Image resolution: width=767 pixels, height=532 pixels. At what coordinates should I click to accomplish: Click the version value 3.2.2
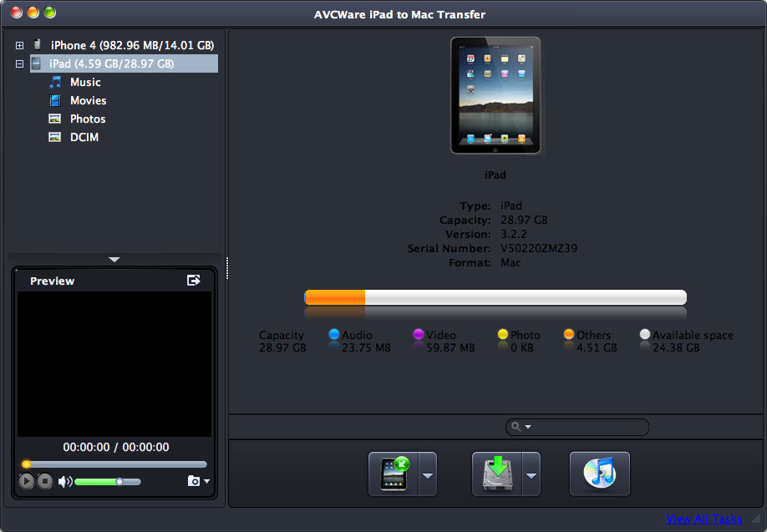(514, 234)
